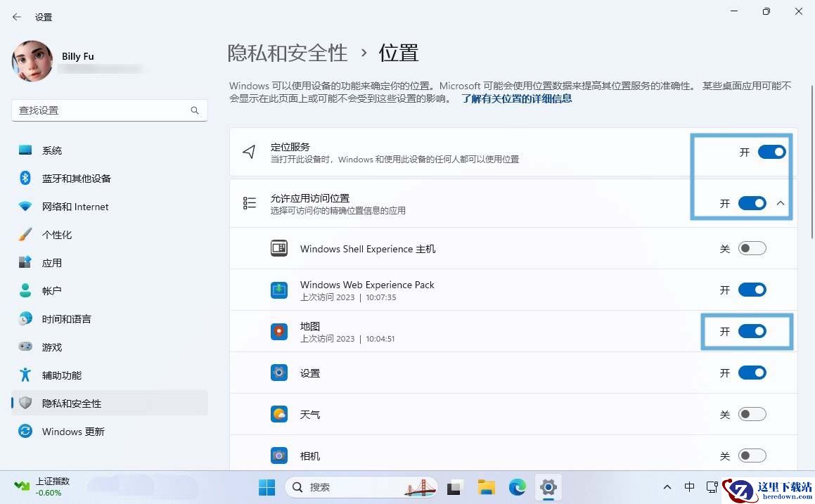
Task: Click the taskbar 搜索 box
Action: 361,487
